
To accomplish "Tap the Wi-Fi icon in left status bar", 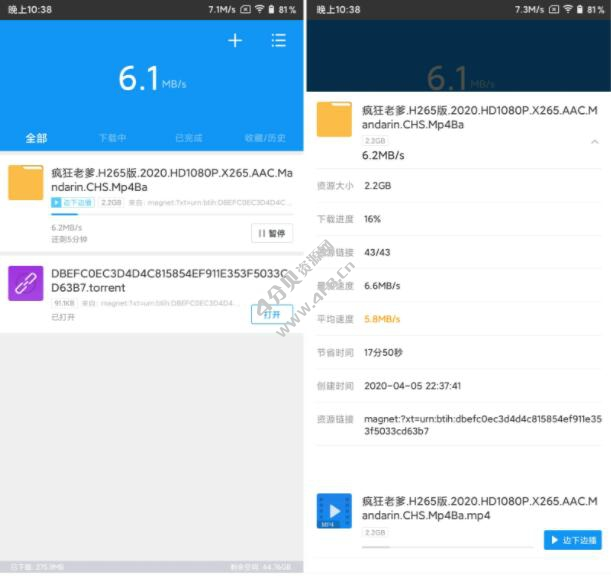I will (x=259, y=9).
